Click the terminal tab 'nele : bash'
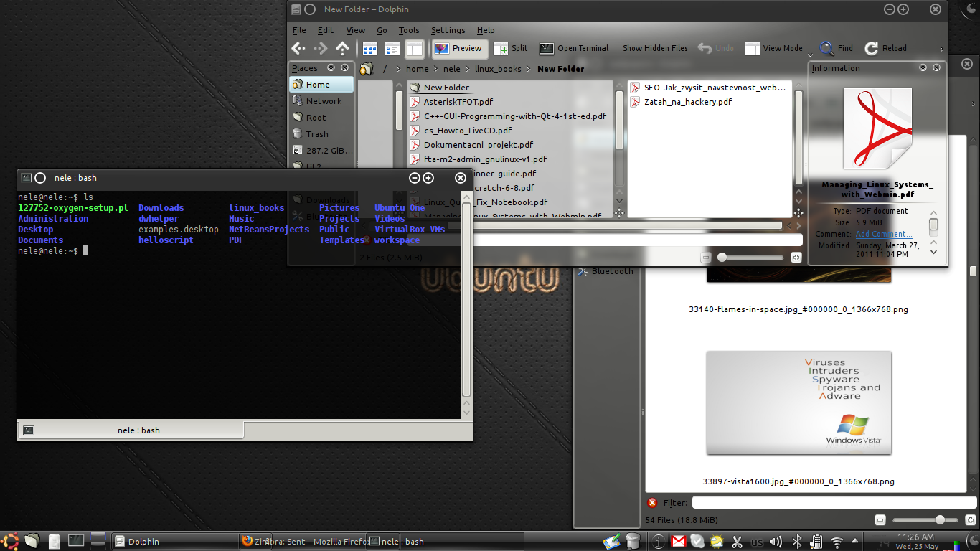Viewport: 980px width, 551px height. (x=131, y=430)
